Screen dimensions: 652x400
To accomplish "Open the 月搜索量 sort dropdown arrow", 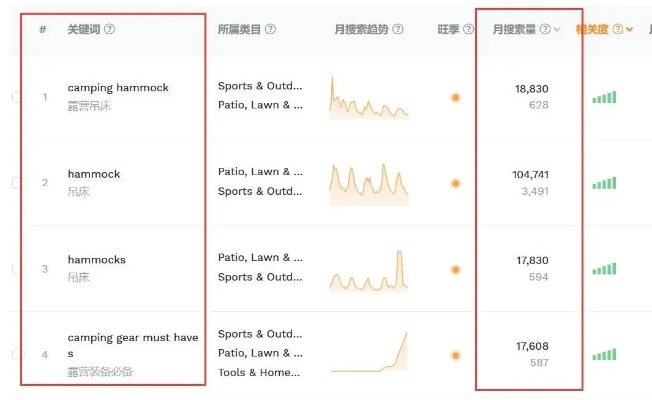I will 557,30.
